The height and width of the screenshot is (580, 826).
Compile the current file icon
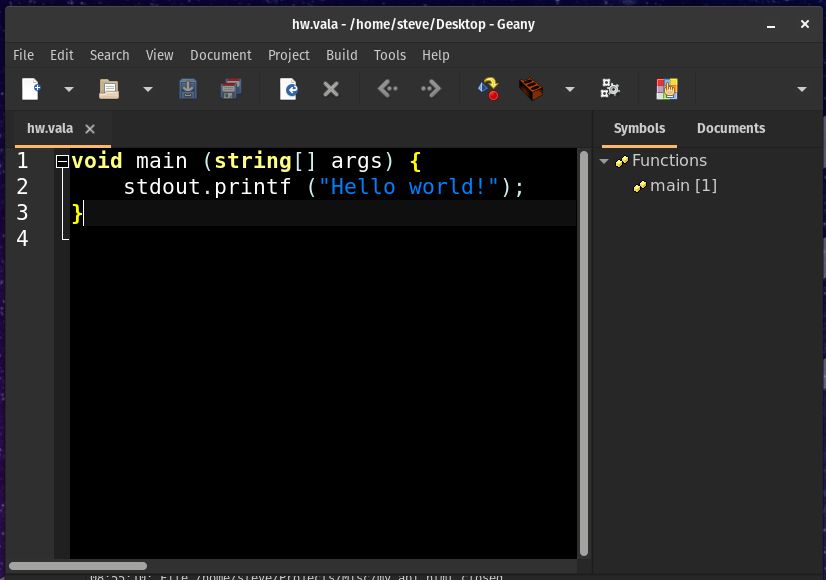click(x=488, y=89)
